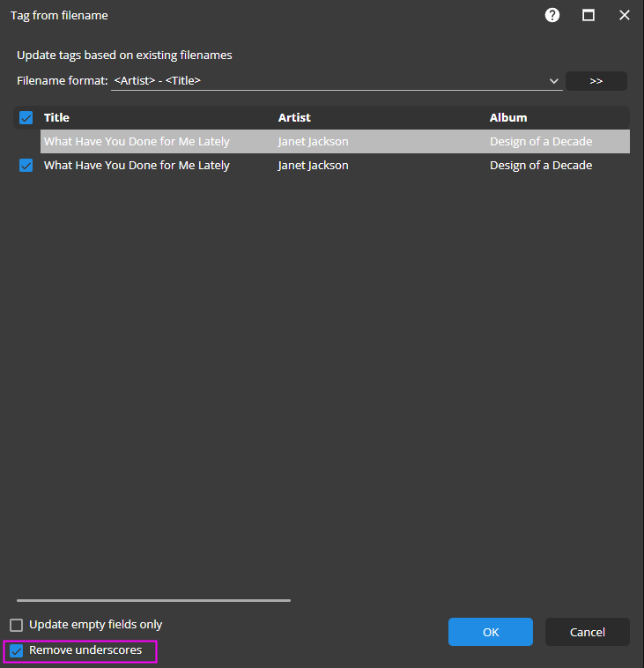Select the highlighted first track title
This screenshot has height=668, width=644.
(x=137, y=141)
